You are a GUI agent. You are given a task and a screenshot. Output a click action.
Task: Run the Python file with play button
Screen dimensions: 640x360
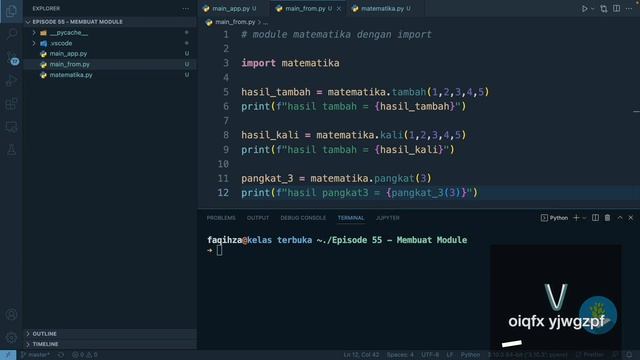tap(584, 9)
